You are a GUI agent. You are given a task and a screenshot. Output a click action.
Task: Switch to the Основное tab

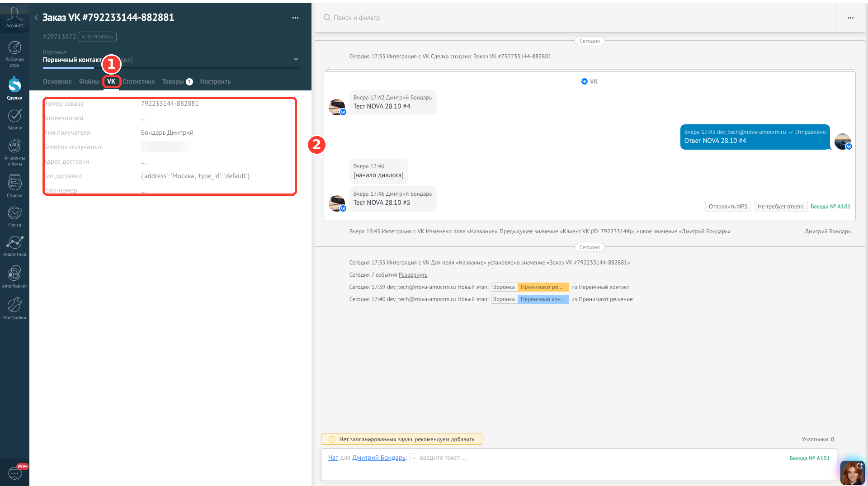57,81
